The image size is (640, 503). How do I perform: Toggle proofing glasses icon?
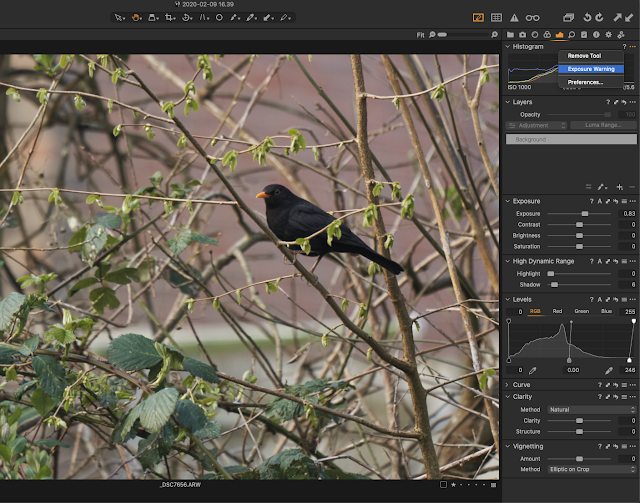[x=532, y=18]
